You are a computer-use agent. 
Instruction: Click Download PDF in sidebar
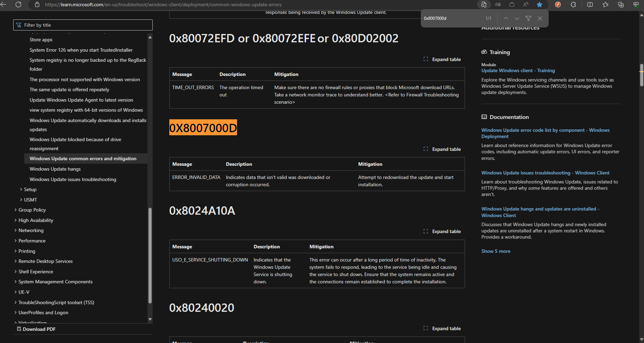36,329
